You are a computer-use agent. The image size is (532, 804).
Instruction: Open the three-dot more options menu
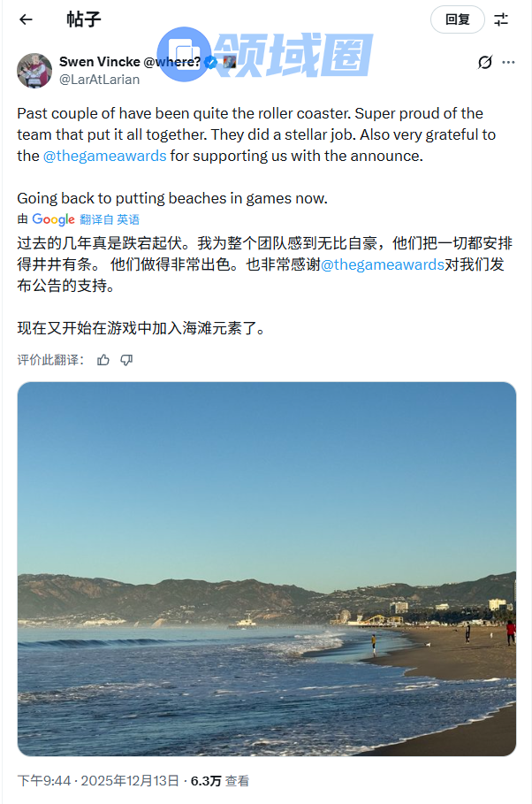508,62
